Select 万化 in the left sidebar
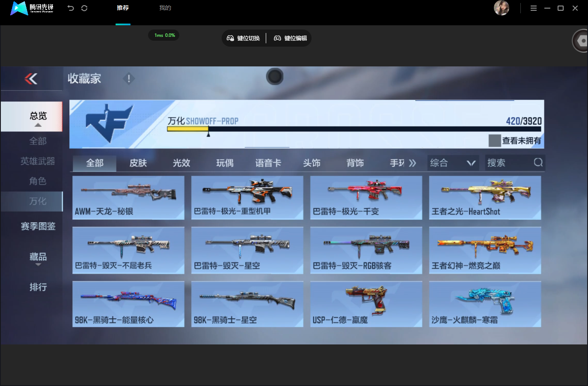 (x=32, y=201)
